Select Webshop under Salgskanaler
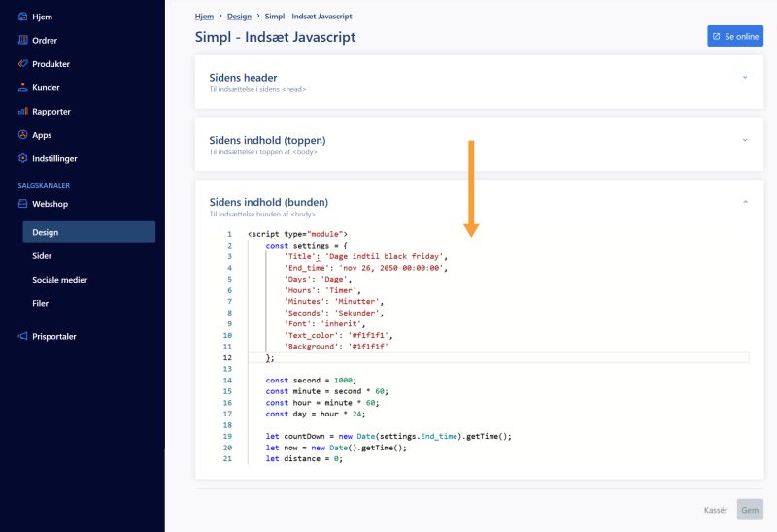 point(51,204)
